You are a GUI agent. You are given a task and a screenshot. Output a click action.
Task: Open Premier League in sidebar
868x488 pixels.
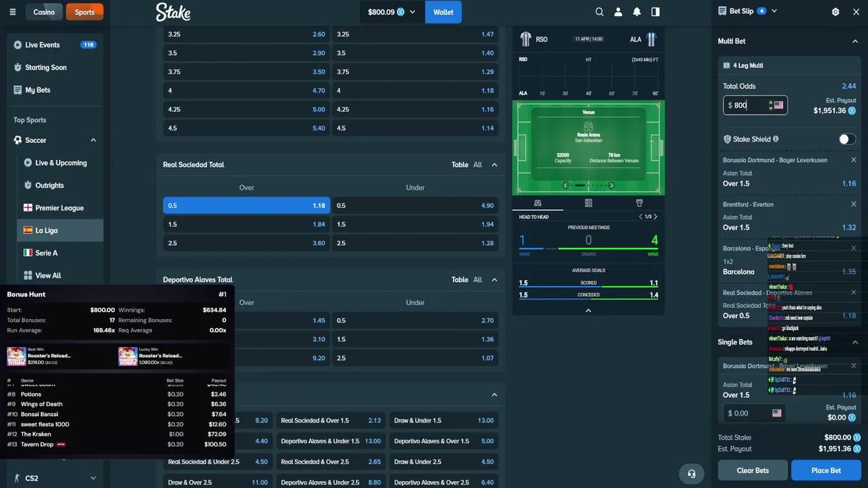tap(60, 208)
